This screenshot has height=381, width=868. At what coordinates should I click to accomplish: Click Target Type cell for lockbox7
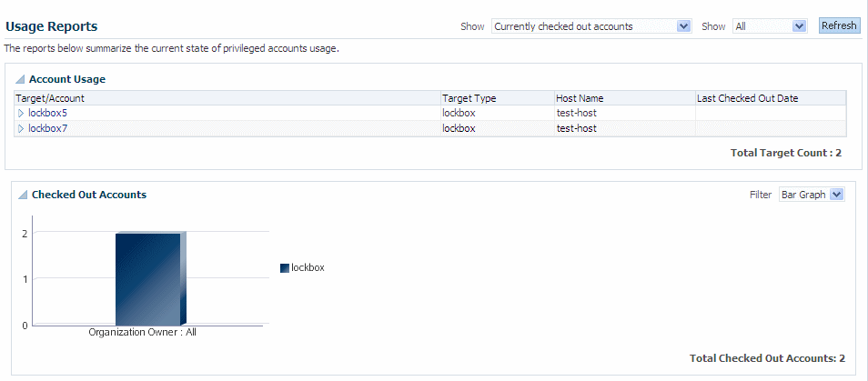498,129
